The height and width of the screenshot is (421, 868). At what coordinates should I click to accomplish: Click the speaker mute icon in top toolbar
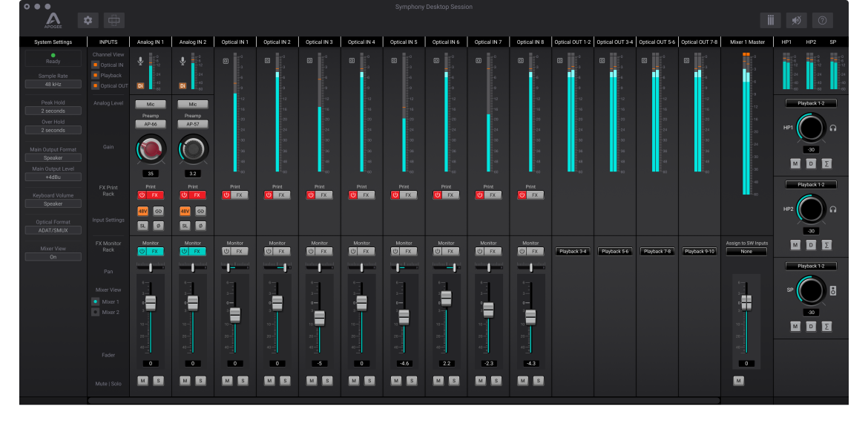click(796, 21)
